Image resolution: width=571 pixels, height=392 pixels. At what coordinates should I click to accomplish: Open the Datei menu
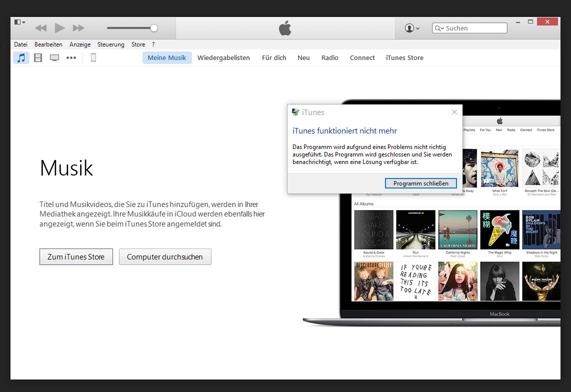coord(21,44)
